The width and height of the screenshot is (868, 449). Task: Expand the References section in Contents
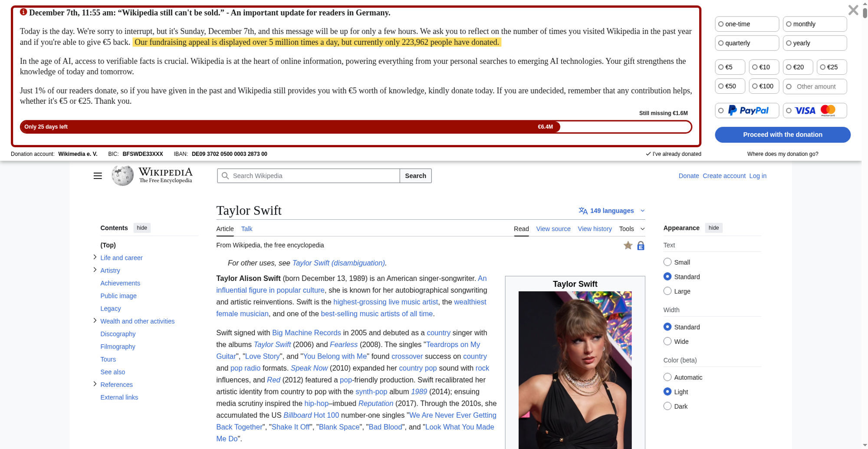[x=95, y=383]
